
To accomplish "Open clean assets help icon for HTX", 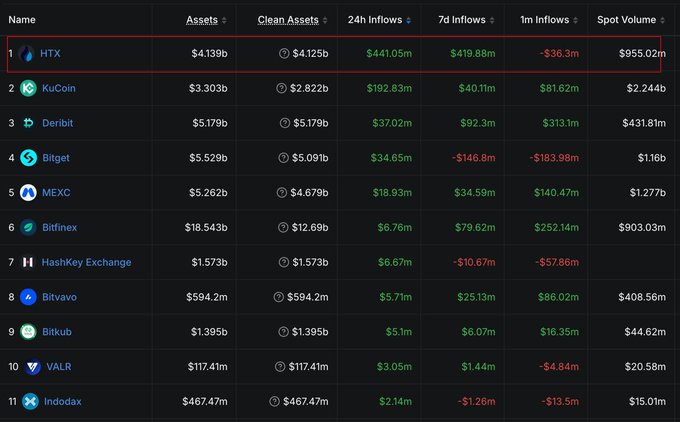I will 284,53.
